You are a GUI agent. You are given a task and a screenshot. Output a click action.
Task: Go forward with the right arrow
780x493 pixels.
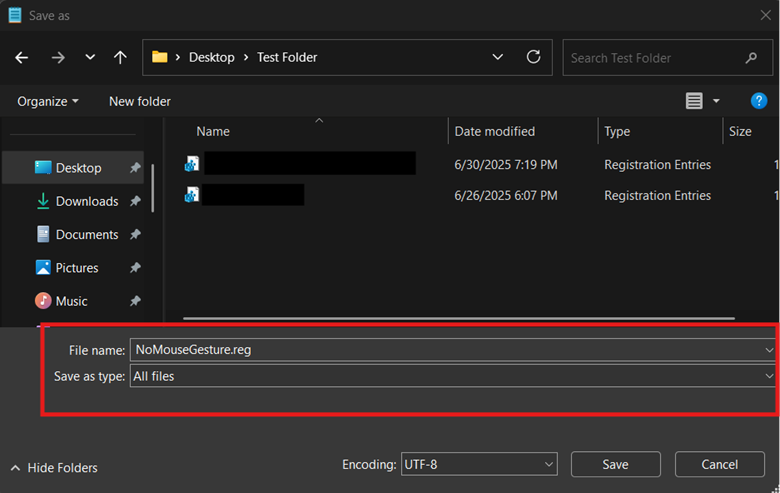point(58,58)
